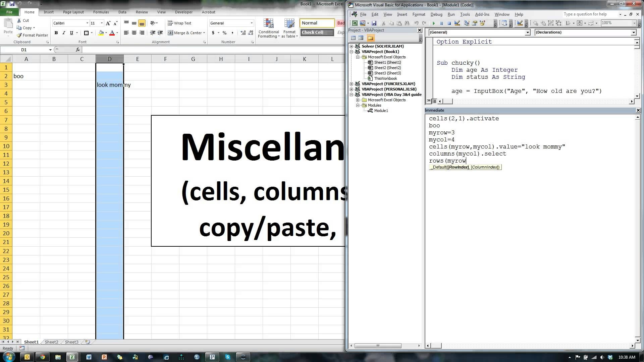Open the Object Browser icon

[x=482, y=23]
